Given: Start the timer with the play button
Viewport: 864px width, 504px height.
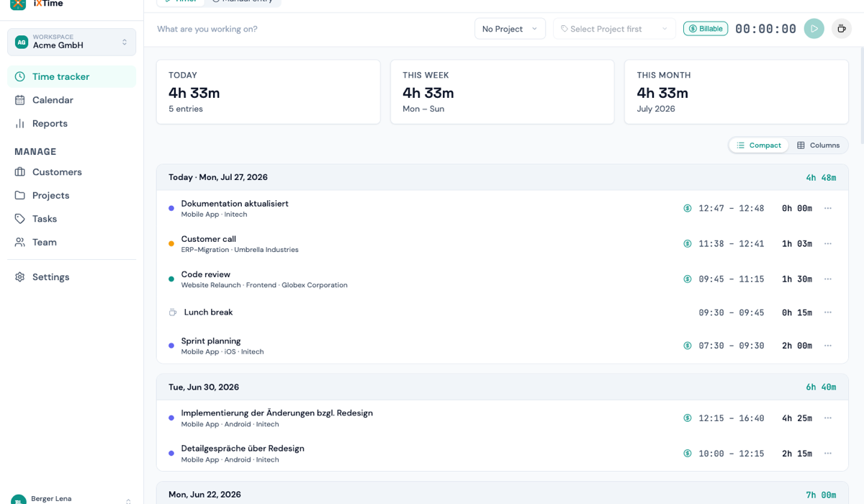Looking at the screenshot, I should pos(814,29).
